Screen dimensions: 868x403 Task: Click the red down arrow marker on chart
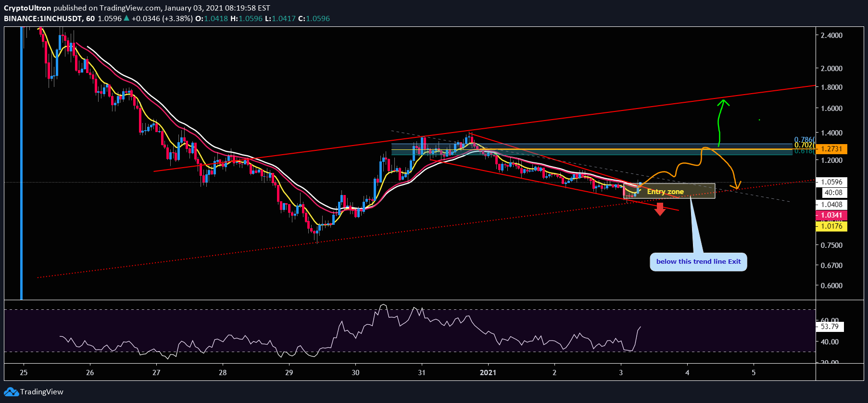pos(660,209)
